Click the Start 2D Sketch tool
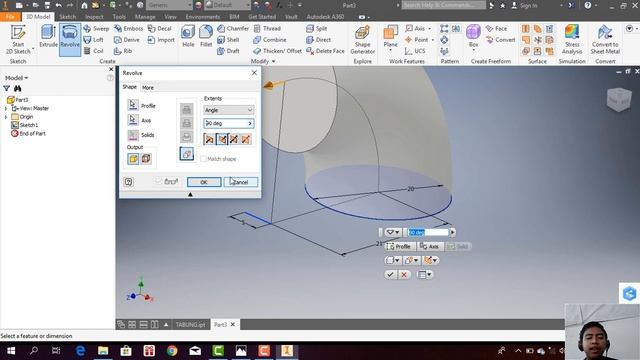 coord(18,40)
